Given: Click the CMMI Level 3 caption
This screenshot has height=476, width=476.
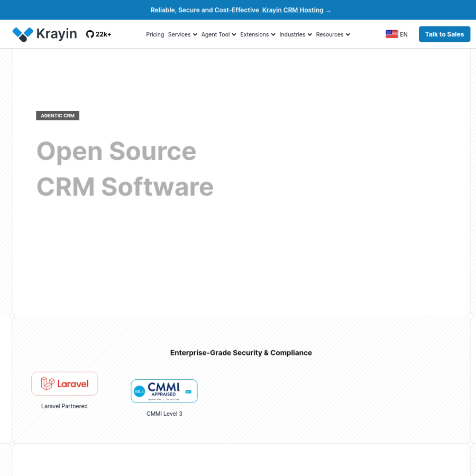Looking at the screenshot, I should click(x=164, y=414).
